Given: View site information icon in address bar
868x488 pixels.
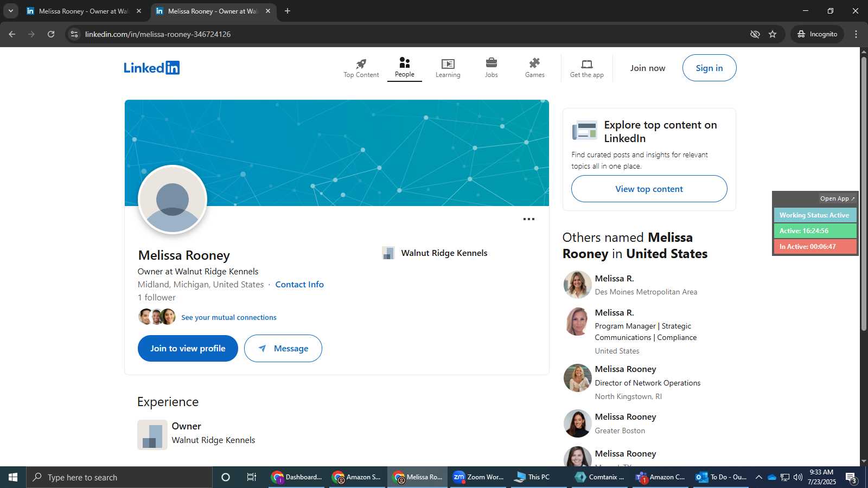Looking at the screenshot, I should [x=74, y=34].
